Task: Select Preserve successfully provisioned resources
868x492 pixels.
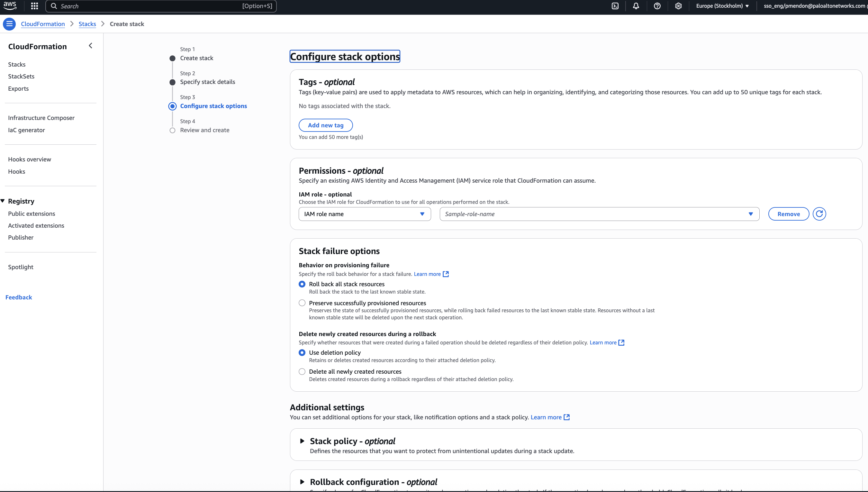Action: click(302, 303)
